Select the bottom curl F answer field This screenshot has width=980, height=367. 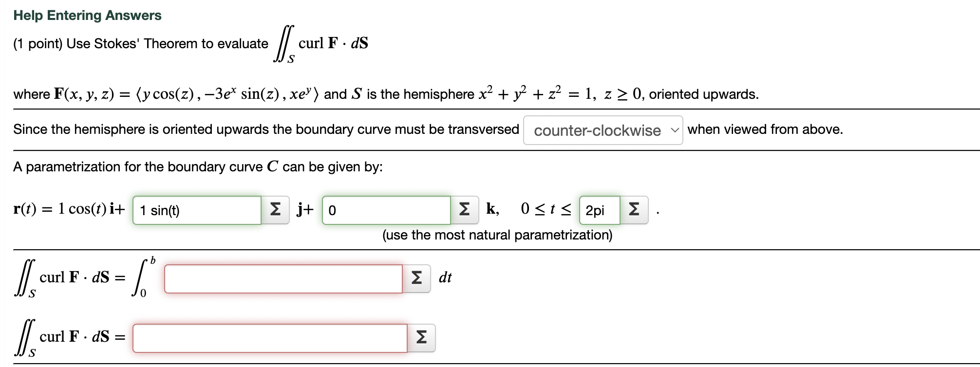tap(269, 336)
